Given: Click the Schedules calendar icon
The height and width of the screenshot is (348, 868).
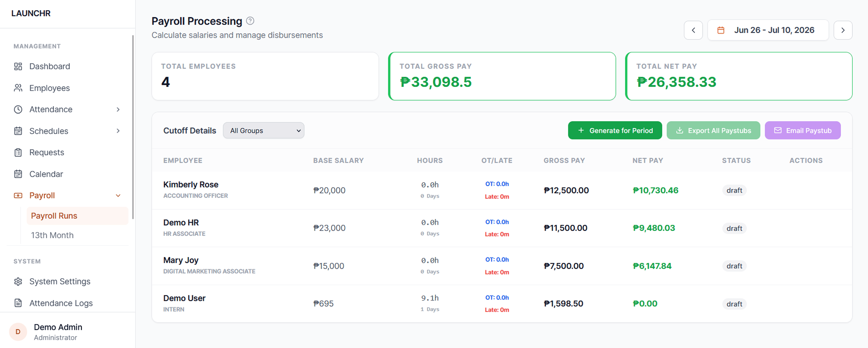Looking at the screenshot, I should (18, 131).
